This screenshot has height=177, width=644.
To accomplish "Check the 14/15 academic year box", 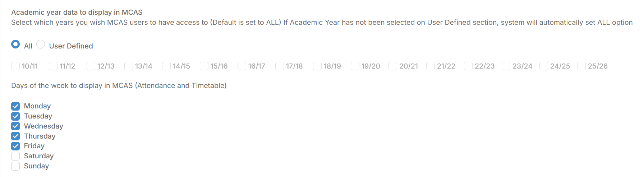I will [166, 66].
